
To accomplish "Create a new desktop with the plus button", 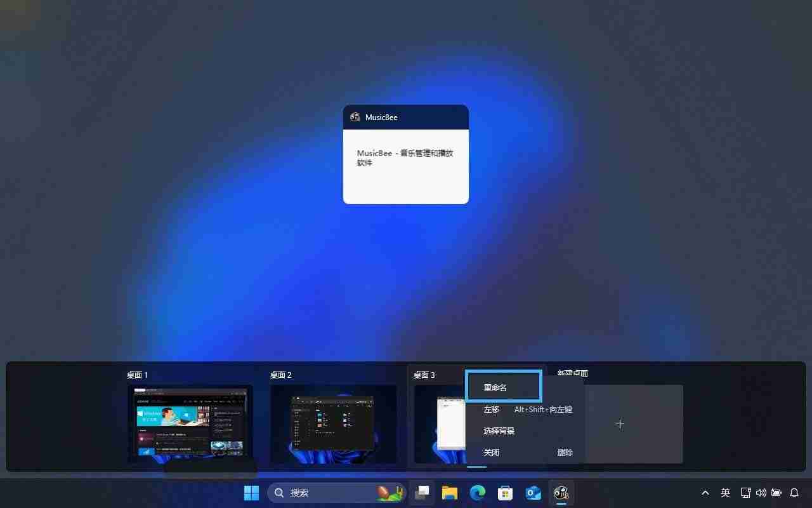I will click(620, 424).
